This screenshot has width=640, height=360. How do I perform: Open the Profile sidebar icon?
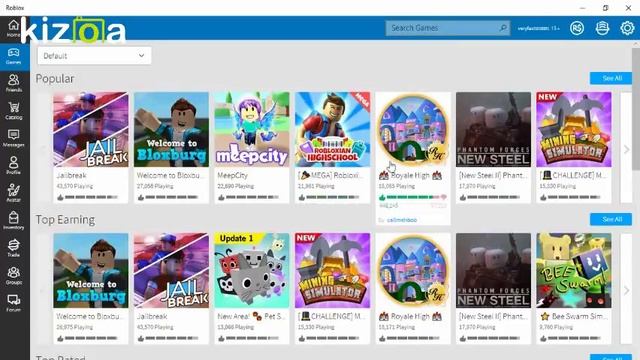(13, 166)
